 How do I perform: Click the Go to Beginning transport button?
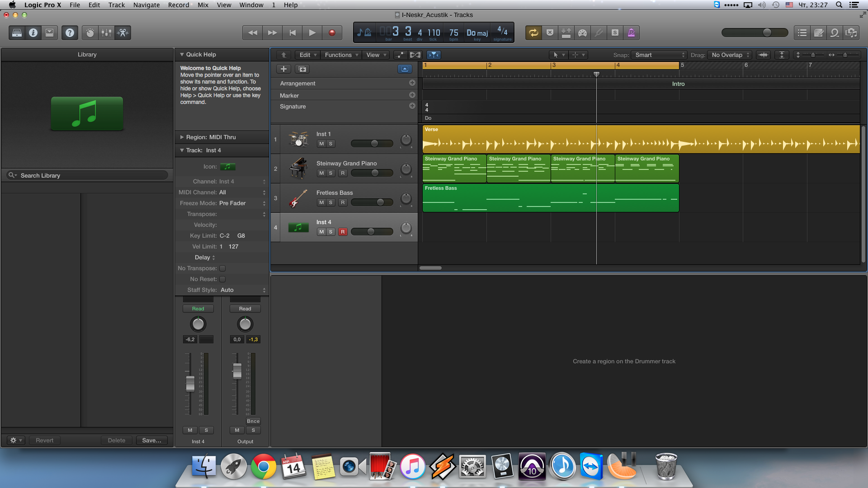coord(292,33)
